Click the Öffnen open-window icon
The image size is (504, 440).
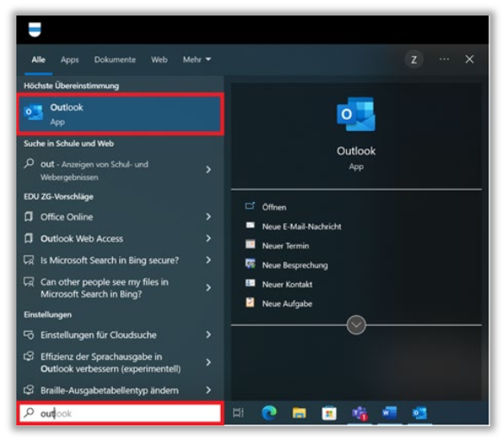(x=249, y=205)
